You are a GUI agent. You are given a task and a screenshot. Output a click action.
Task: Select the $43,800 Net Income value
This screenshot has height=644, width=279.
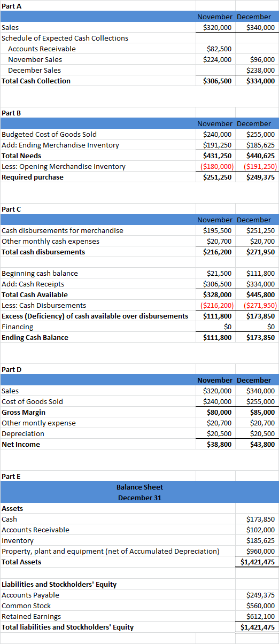(262, 444)
